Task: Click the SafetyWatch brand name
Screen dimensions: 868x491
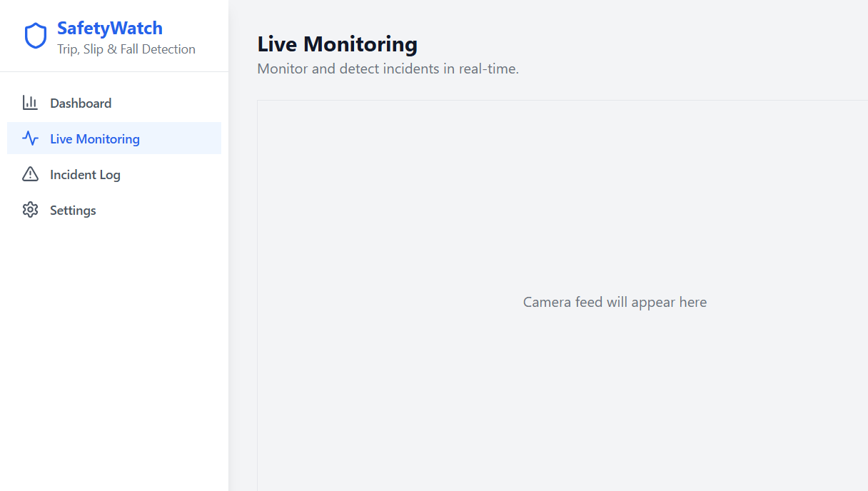Action: (110, 29)
